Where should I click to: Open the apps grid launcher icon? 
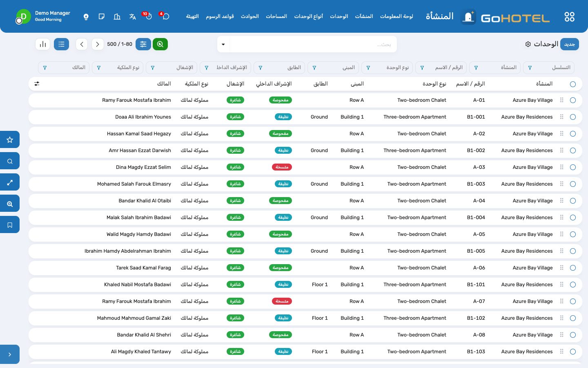tap(569, 17)
